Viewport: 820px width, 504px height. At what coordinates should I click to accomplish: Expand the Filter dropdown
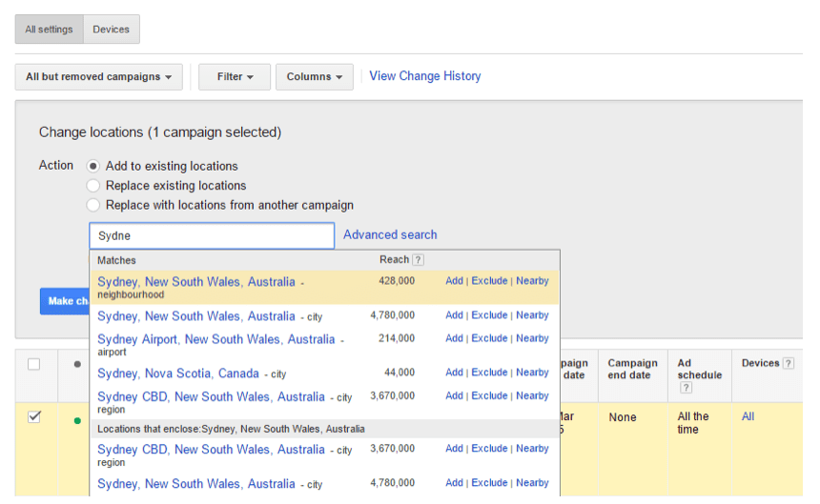click(235, 77)
